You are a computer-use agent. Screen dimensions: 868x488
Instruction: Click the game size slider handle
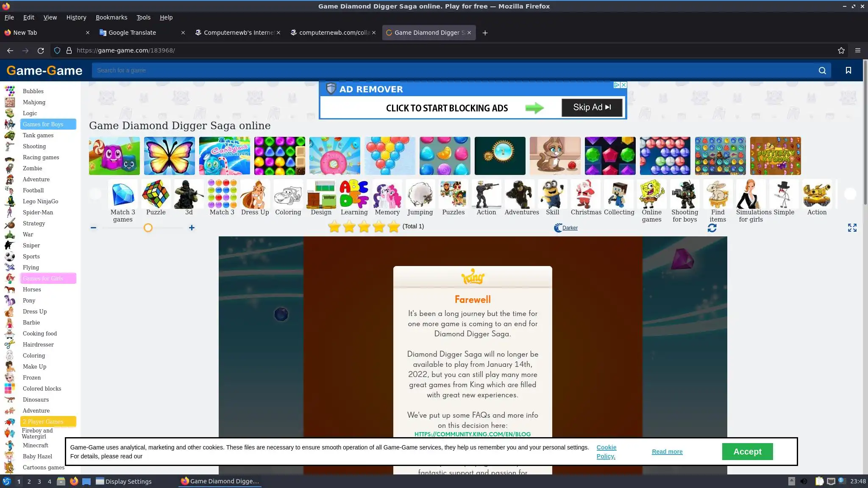pos(148,228)
